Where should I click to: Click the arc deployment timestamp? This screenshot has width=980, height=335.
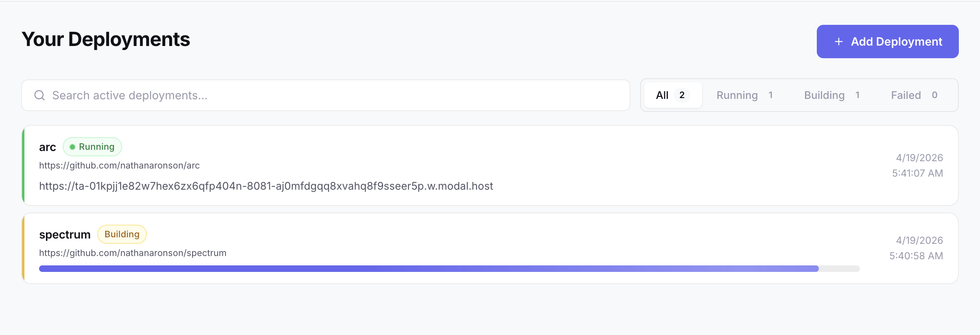[x=917, y=165]
